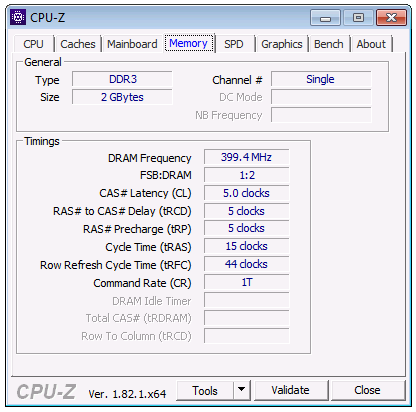Screen dimensions: 416x412
Task: Switch to the SPD tab
Action: (233, 44)
